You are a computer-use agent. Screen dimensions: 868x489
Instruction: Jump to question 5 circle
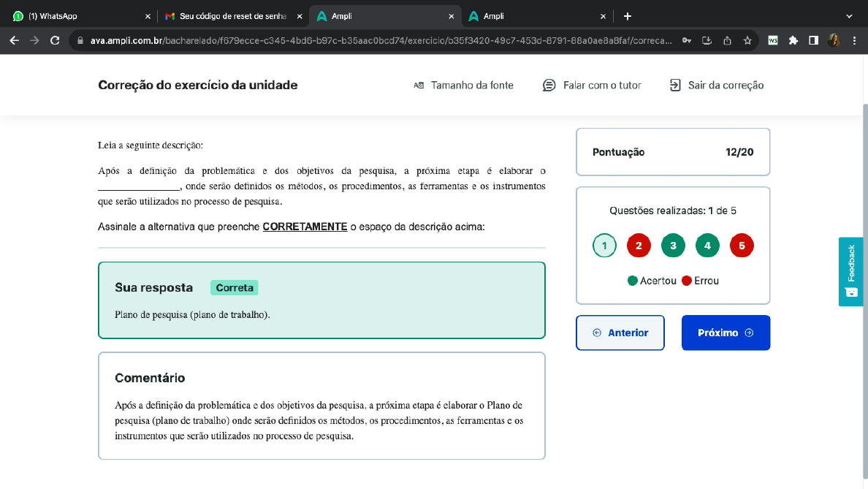742,246
